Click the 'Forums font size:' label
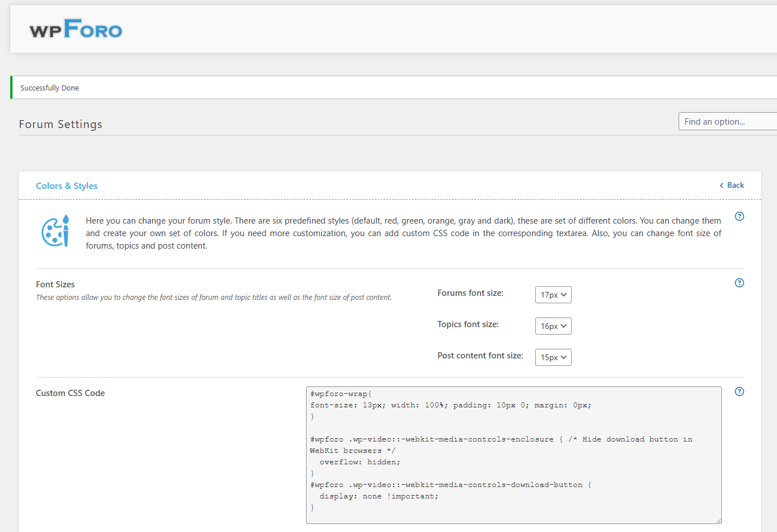Image resolution: width=777 pixels, height=532 pixels. (x=470, y=293)
